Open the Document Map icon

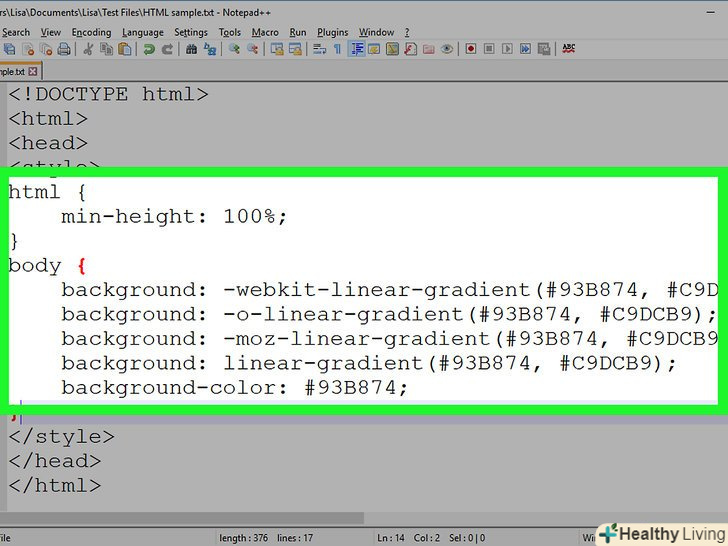click(392, 49)
